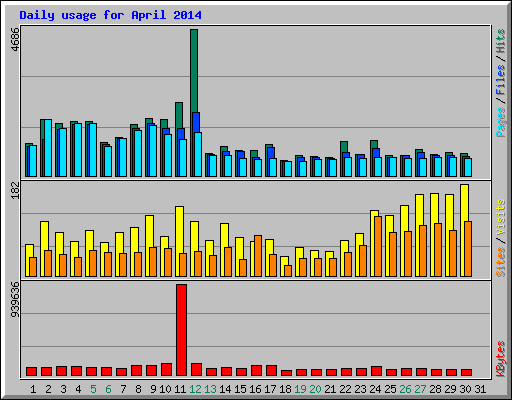Click day 6 green label on the x-axis

(108, 389)
